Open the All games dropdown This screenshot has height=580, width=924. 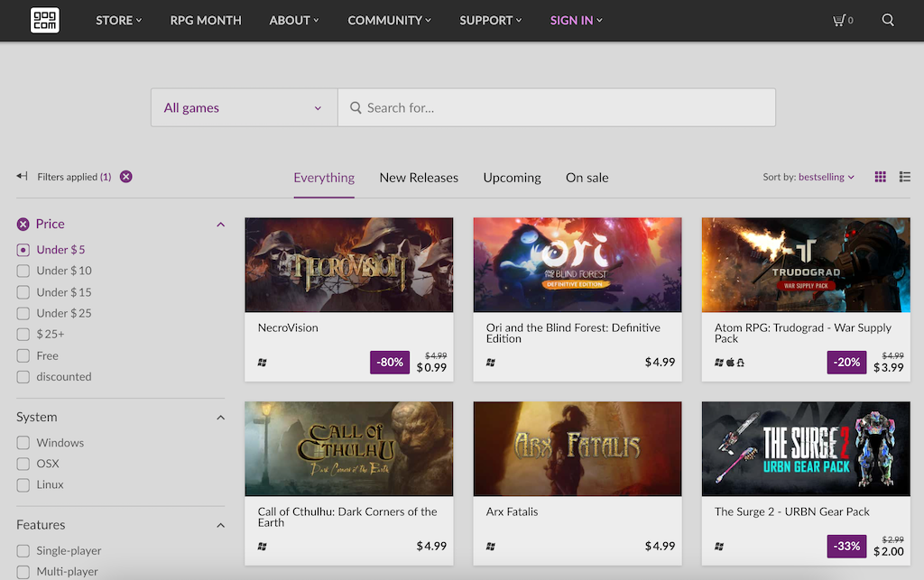pos(243,106)
